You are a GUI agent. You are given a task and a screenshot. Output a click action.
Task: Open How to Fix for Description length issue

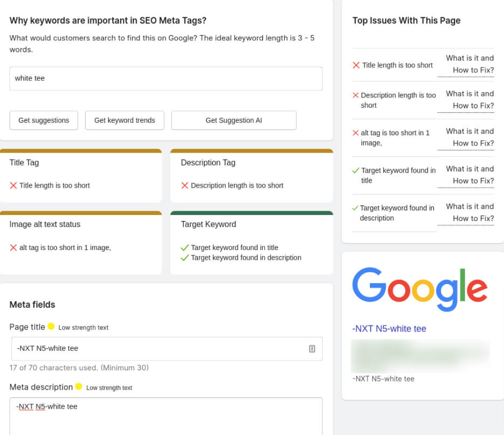pos(467,100)
